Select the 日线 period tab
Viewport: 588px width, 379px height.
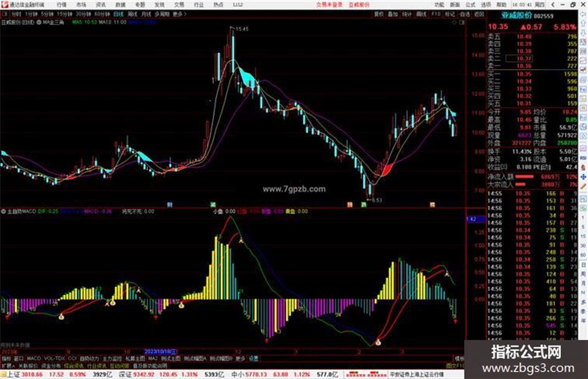118,14
